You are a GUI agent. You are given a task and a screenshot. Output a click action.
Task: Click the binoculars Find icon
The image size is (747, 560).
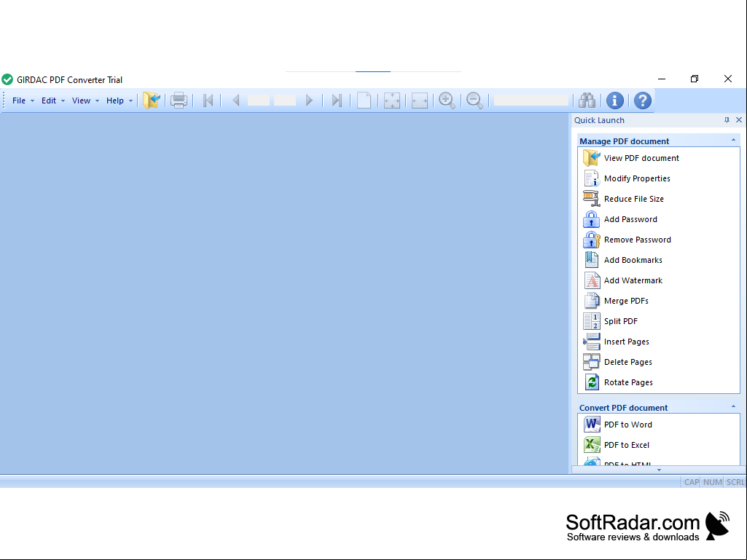[x=587, y=100]
